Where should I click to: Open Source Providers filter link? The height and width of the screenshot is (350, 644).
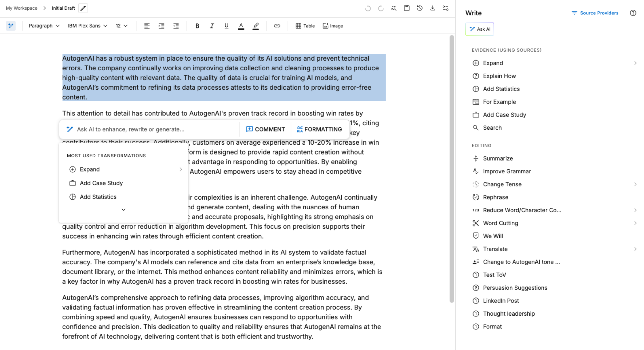coord(595,13)
